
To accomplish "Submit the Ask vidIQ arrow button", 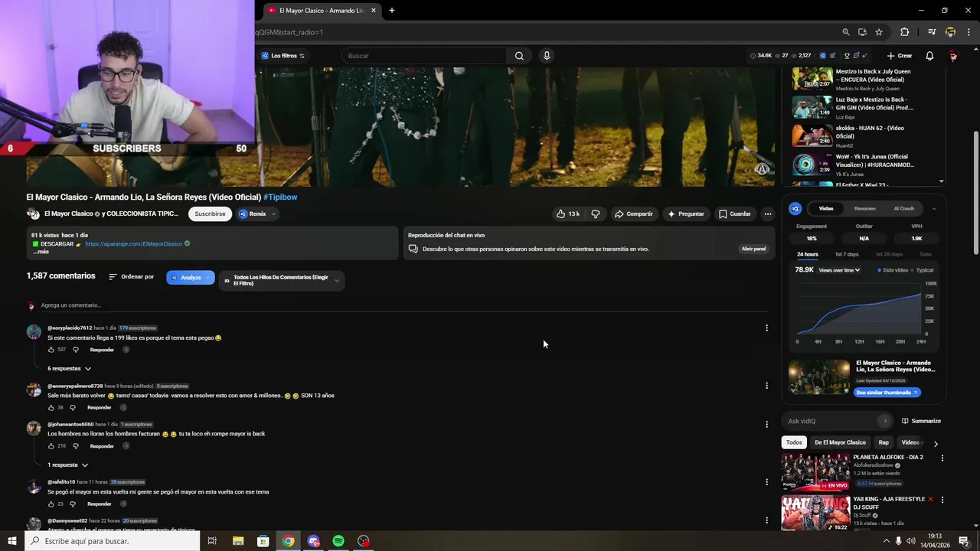I will click(x=885, y=421).
